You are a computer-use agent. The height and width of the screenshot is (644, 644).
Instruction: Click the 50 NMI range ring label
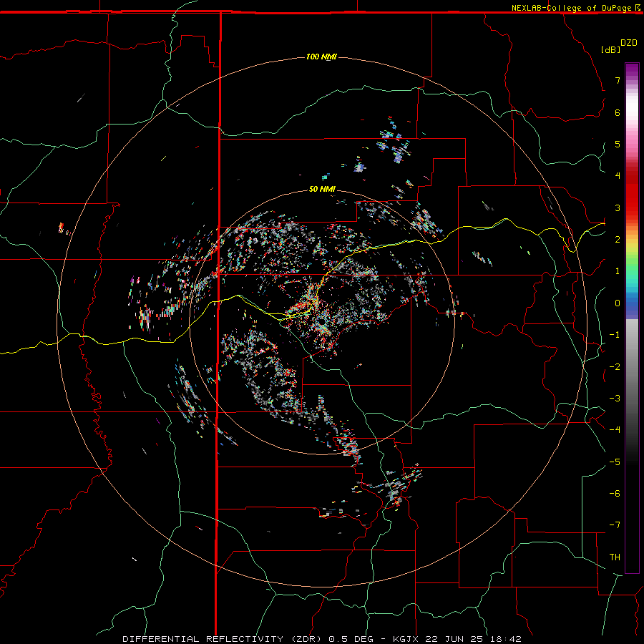click(322, 189)
